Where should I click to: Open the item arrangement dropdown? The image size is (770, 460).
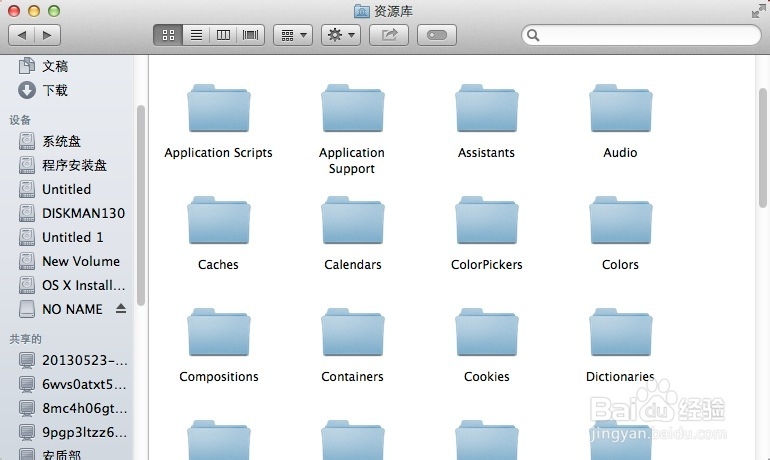(x=293, y=35)
